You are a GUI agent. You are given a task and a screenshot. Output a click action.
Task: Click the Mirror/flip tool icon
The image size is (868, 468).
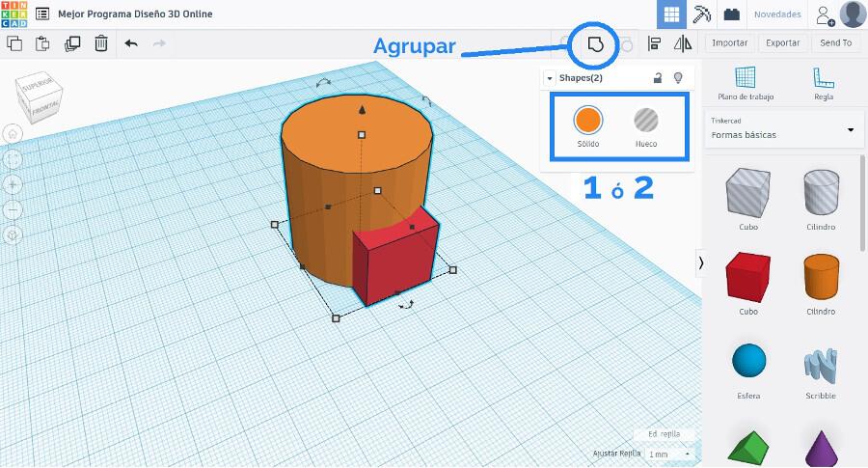point(683,43)
